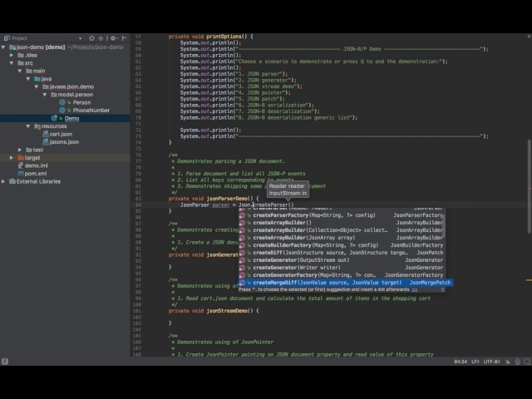Click the Collapse All icon in Project header
532x399 pixels.
click(x=101, y=38)
